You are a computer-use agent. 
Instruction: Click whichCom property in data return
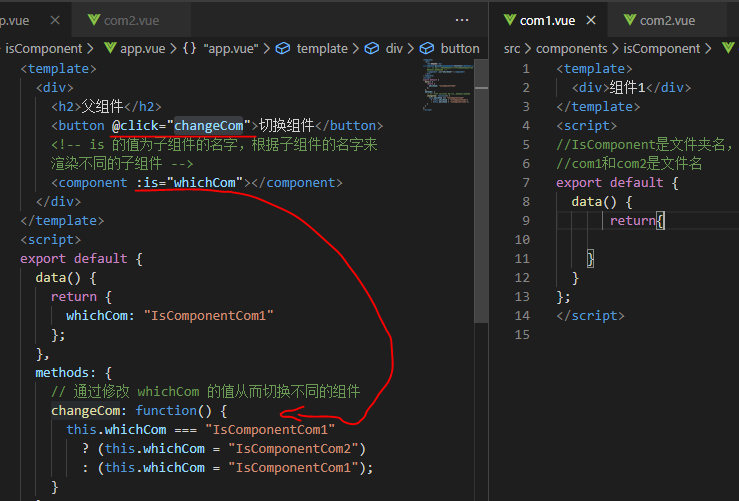[x=97, y=316]
